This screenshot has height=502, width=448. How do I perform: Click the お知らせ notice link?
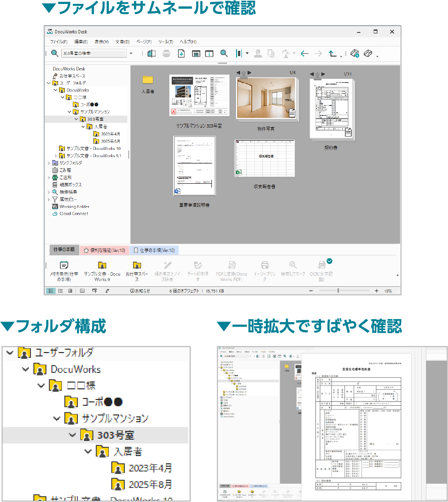tap(140, 291)
